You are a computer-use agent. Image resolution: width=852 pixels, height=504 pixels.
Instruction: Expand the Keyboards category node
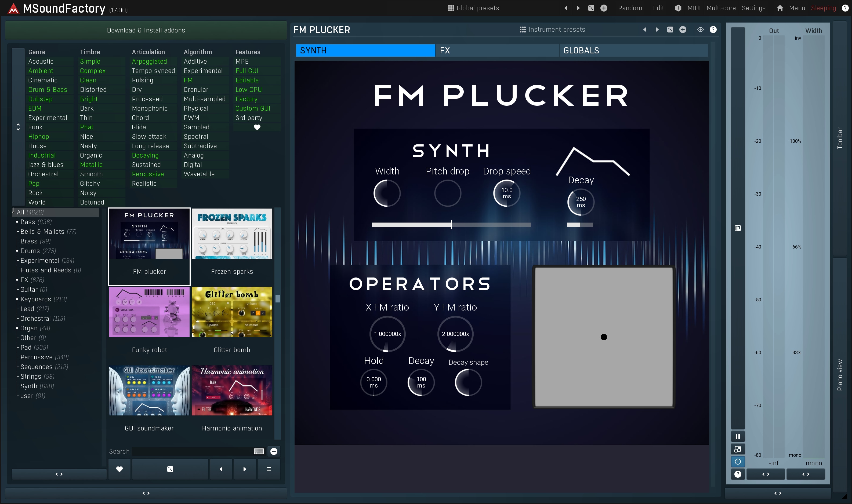(17, 299)
